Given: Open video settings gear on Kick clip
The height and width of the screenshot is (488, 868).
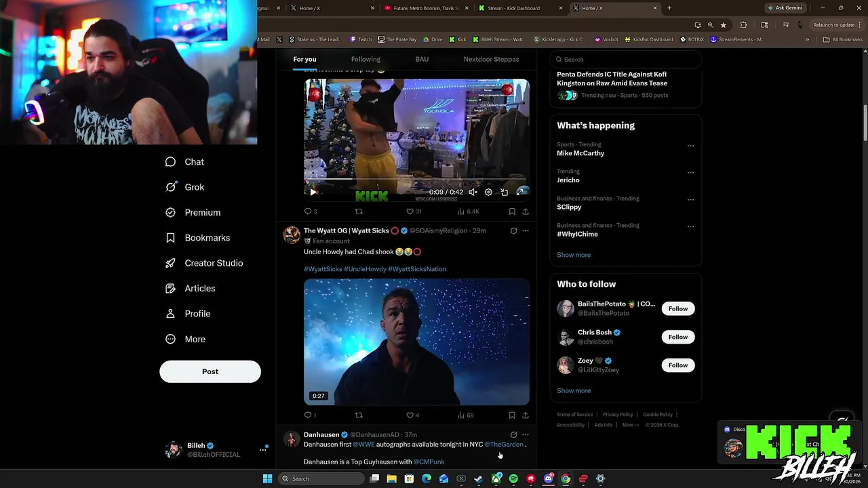Looking at the screenshot, I should 488,192.
